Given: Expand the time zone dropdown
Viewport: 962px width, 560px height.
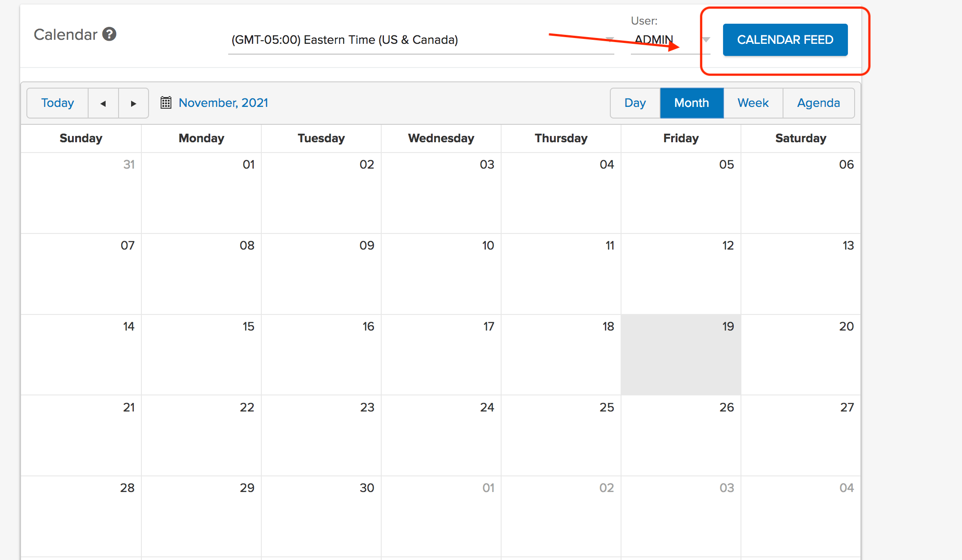Looking at the screenshot, I should click(609, 39).
